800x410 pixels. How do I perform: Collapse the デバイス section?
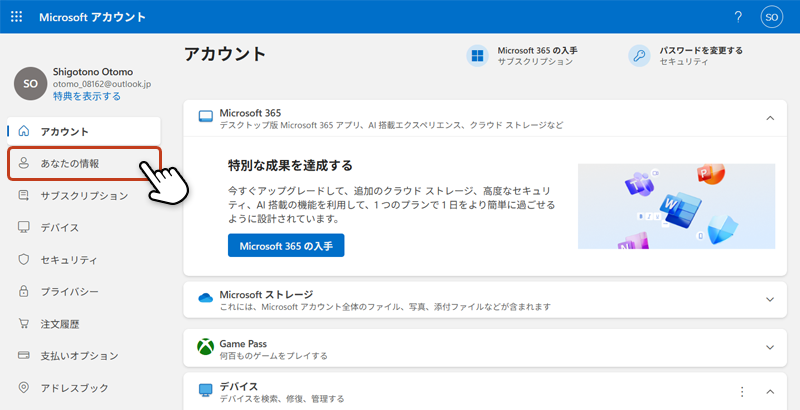[x=770, y=392]
